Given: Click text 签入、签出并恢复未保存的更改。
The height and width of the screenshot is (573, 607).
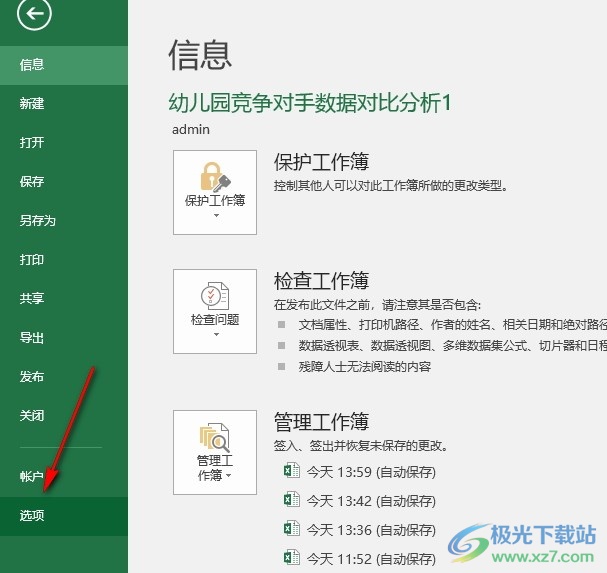Looking at the screenshot, I should [x=361, y=446].
